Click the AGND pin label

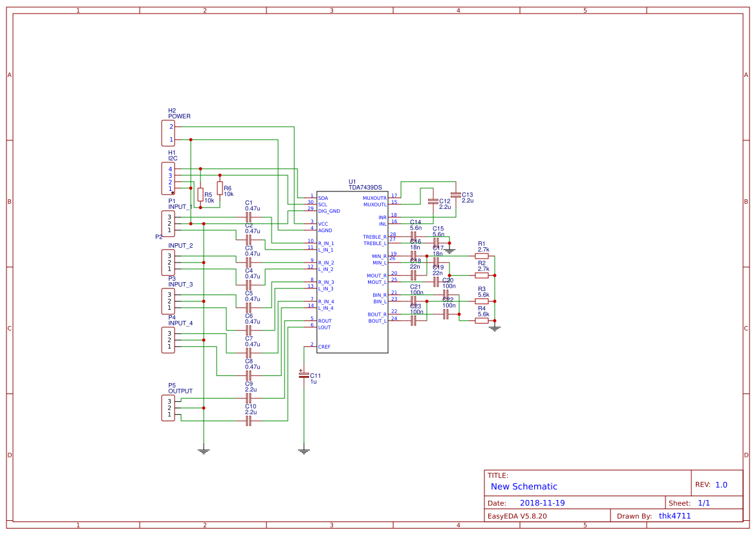[x=325, y=230]
